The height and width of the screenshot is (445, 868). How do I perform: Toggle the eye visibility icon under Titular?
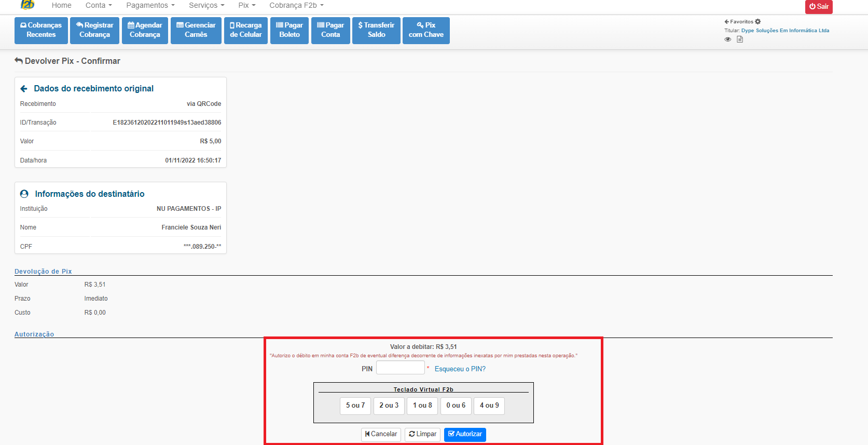click(728, 39)
